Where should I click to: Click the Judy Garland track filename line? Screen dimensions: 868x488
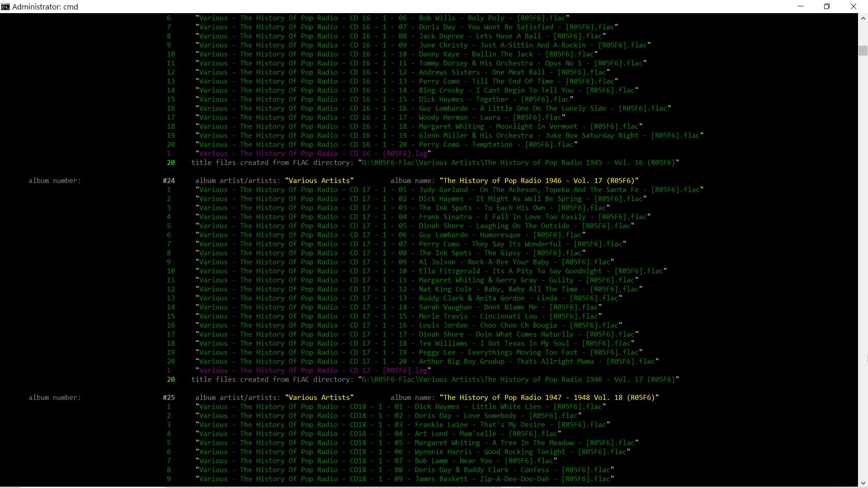(x=449, y=190)
